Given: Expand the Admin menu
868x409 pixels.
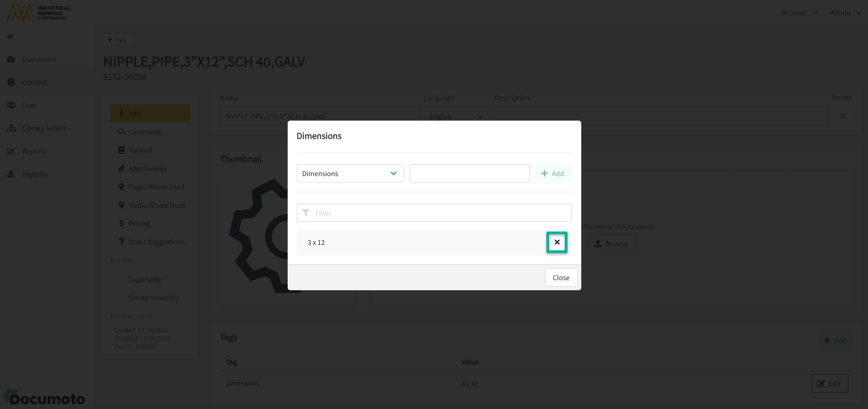Looking at the screenshot, I should 845,13.
